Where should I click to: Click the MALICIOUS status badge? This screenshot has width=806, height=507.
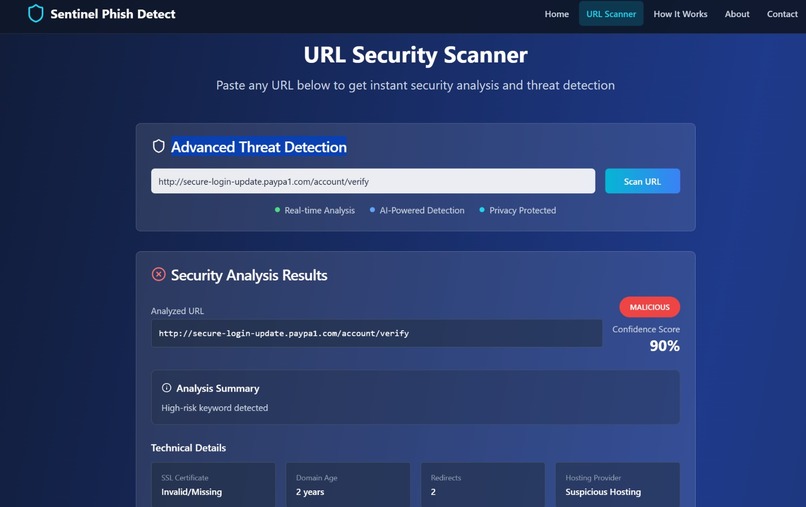click(650, 307)
